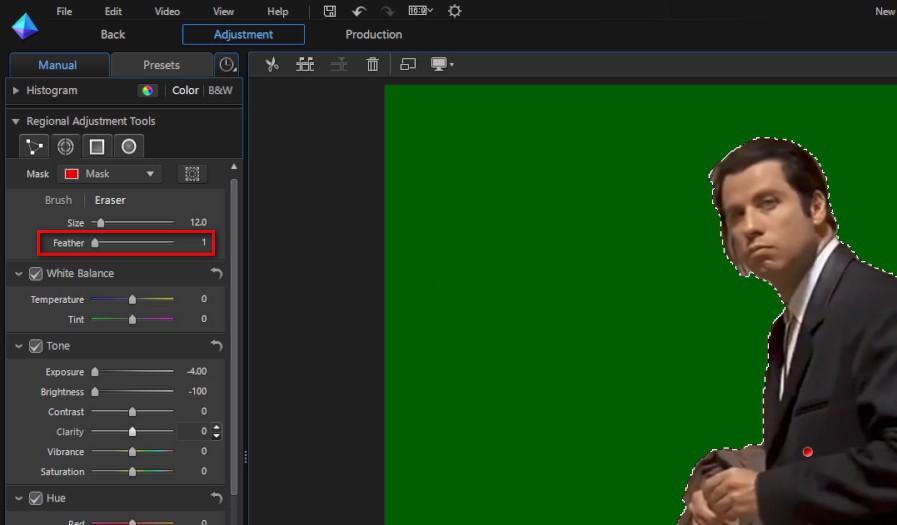
Task: Collapse the White Balance section chevron
Action: [x=19, y=274]
